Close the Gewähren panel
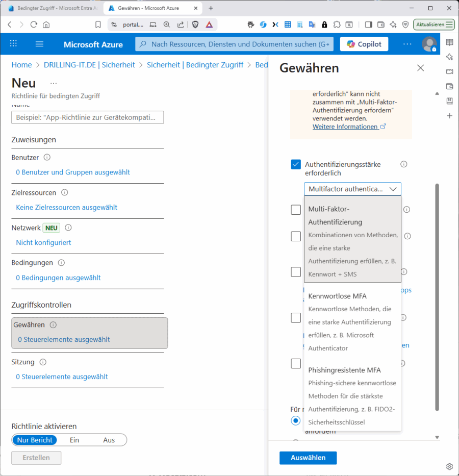 pyautogui.click(x=420, y=68)
